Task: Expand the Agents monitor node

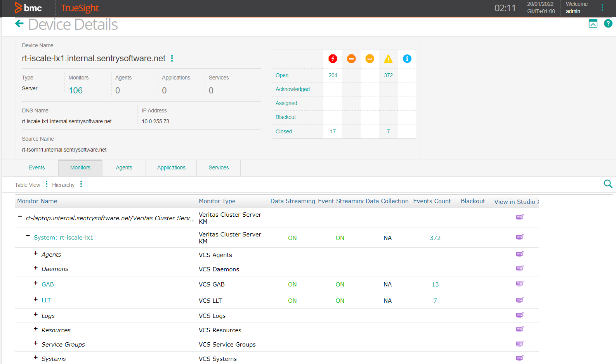Action: point(36,253)
